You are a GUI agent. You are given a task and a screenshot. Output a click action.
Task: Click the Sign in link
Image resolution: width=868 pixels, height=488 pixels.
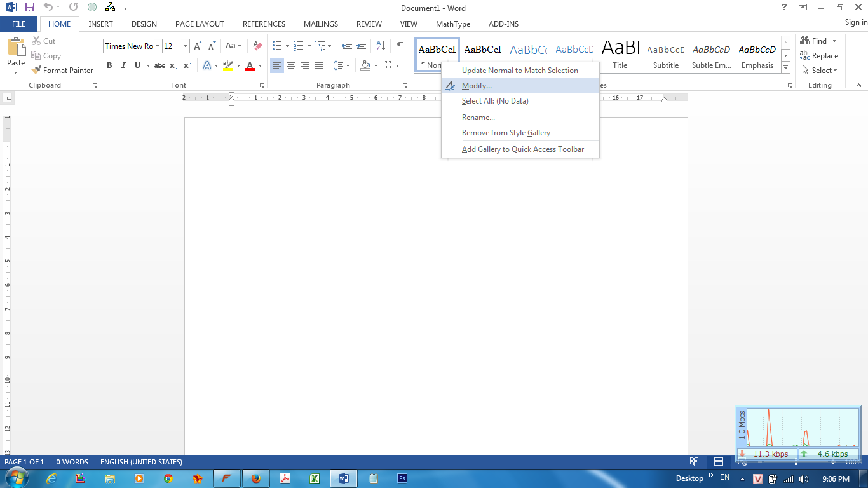pyautogui.click(x=856, y=23)
